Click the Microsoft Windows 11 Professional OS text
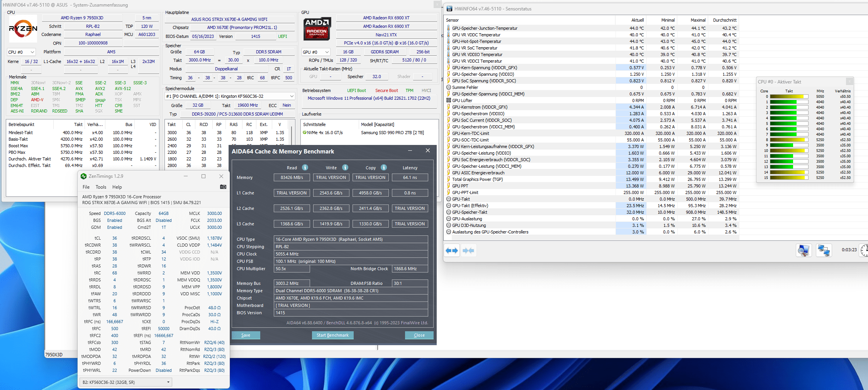This screenshot has width=868, height=390. (369, 98)
